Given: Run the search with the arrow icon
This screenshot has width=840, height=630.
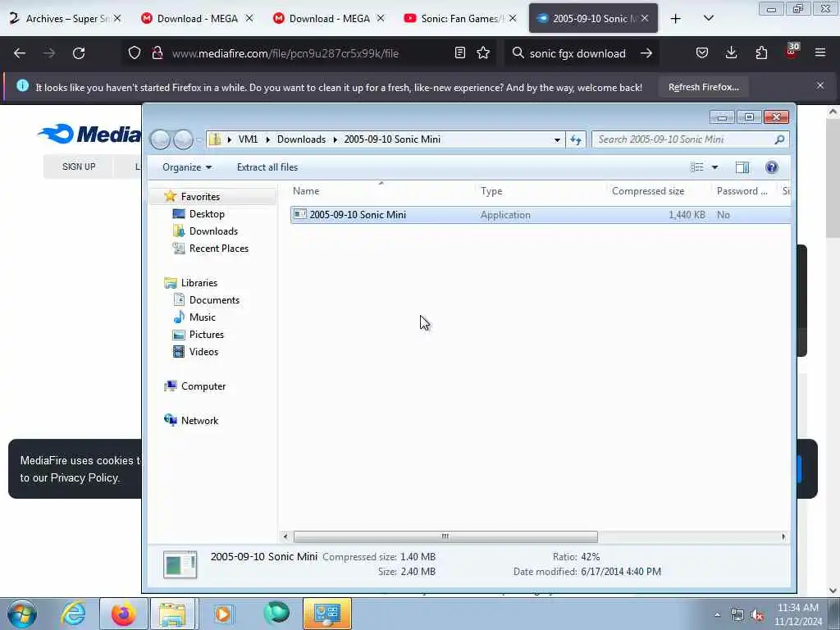Looking at the screenshot, I should (x=646, y=53).
